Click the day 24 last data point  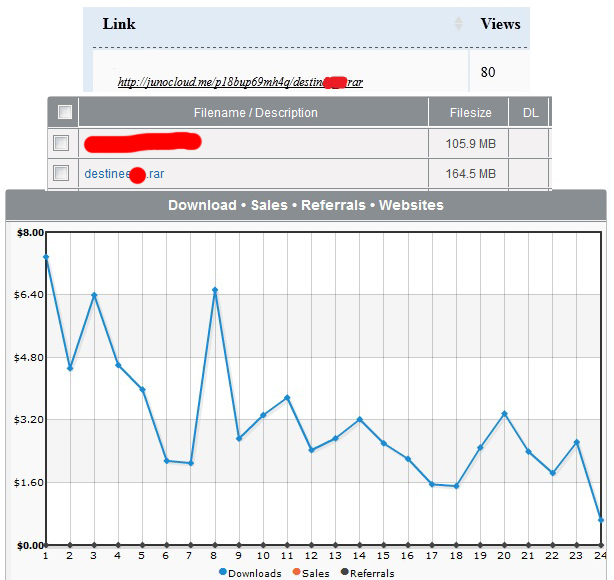[601, 520]
